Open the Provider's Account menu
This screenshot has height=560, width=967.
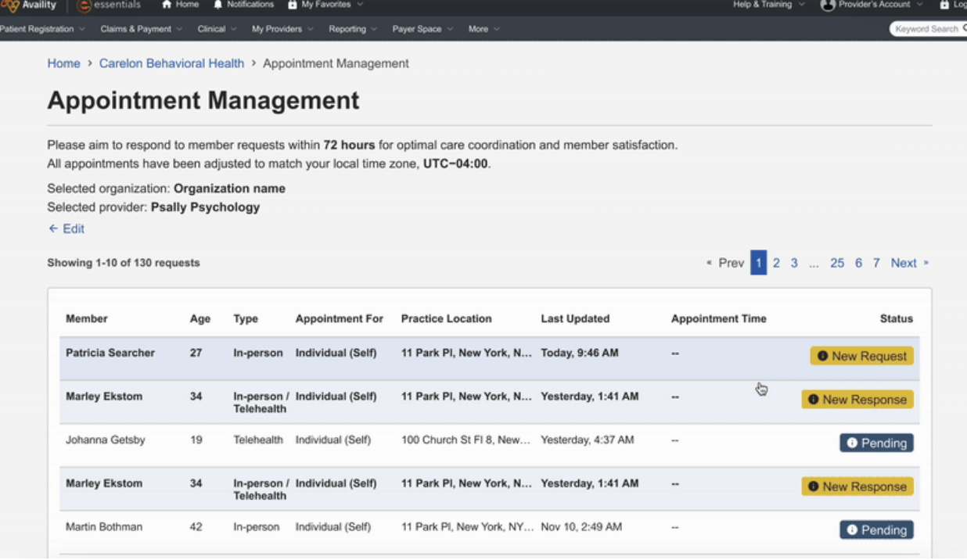click(x=872, y=5)
